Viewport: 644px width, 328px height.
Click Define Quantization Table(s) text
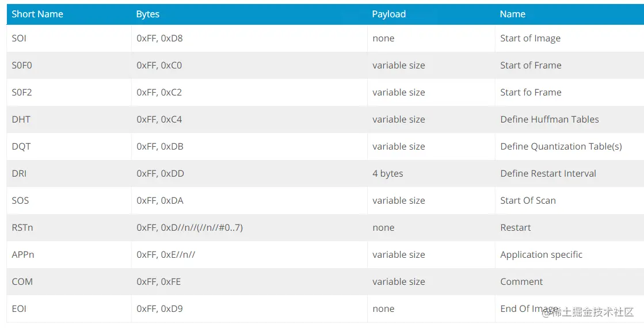coord(561,147)
